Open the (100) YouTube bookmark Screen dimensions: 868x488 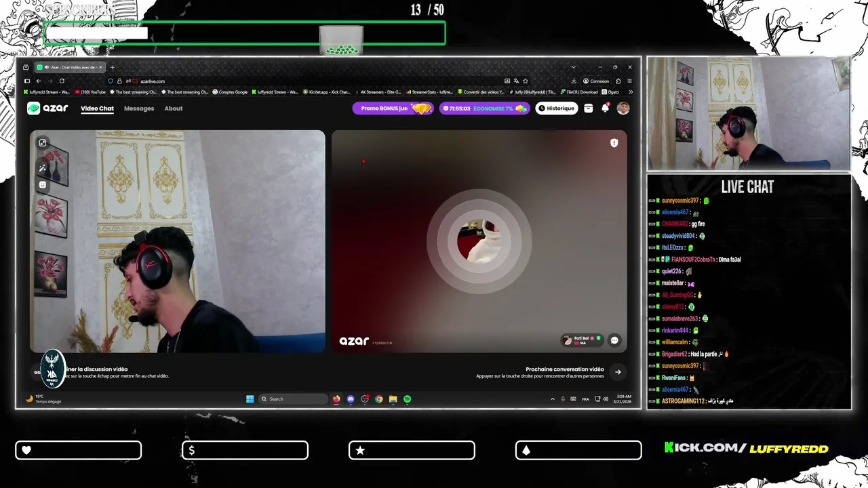tap(90, 92)
